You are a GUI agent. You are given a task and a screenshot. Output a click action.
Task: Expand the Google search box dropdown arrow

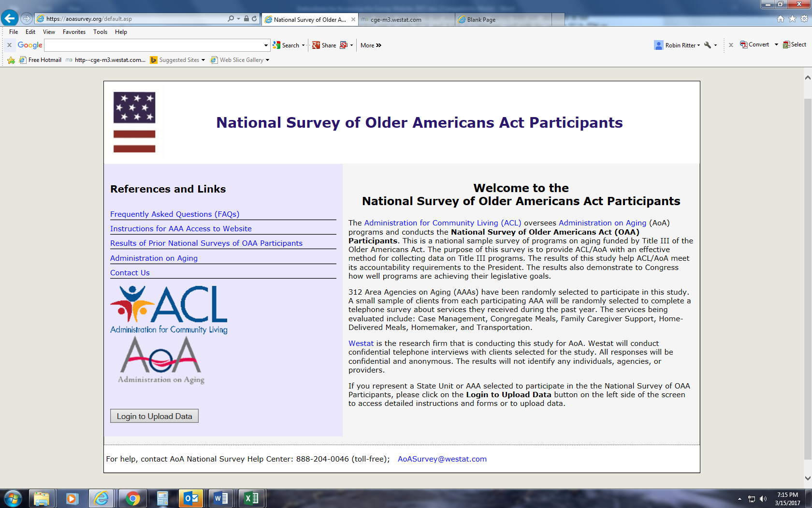266,45
